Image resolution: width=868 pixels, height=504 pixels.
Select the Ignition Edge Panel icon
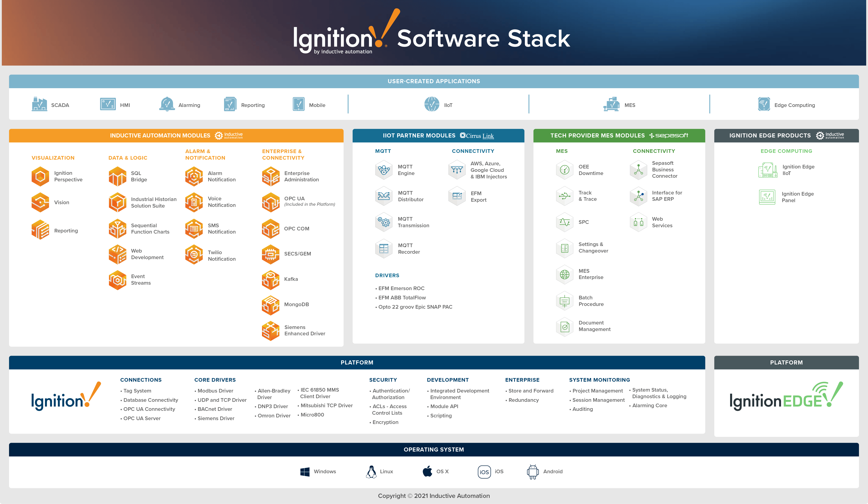[767, 197]
